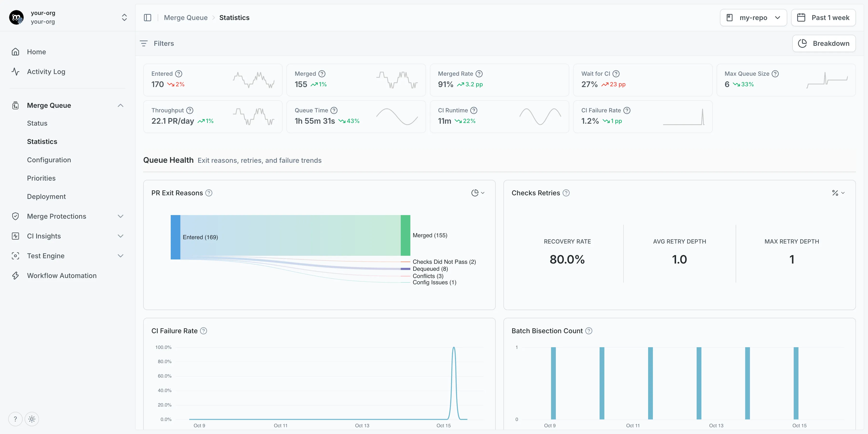Click Merge Queue breadcrumb link
The width and height of the screenshot is (868, 434).
coord(186,18)
